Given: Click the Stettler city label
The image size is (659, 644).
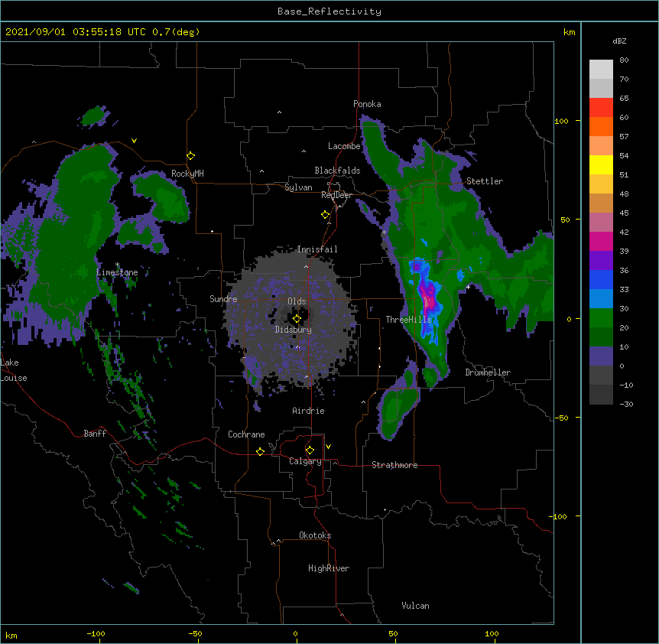Looking at the screenshot, I should click(485, 181).
